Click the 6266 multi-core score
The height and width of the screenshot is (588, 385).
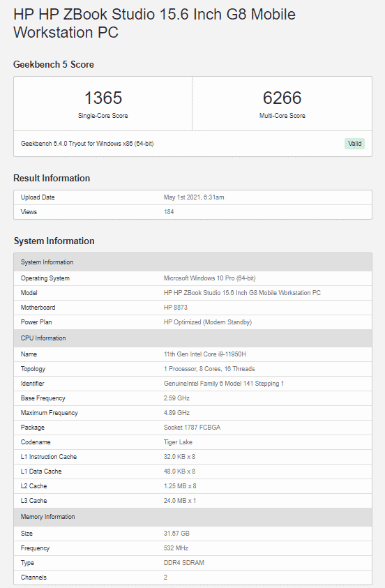pos(282,98)
